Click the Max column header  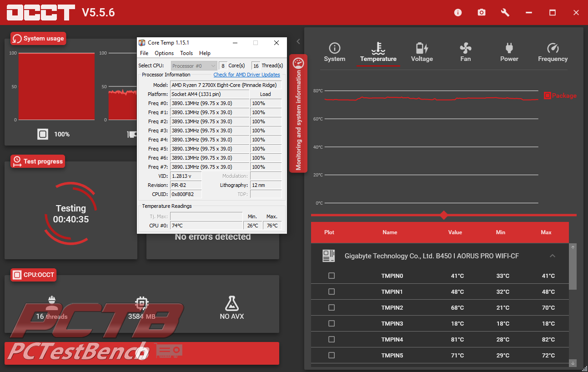tap(546, 232)
